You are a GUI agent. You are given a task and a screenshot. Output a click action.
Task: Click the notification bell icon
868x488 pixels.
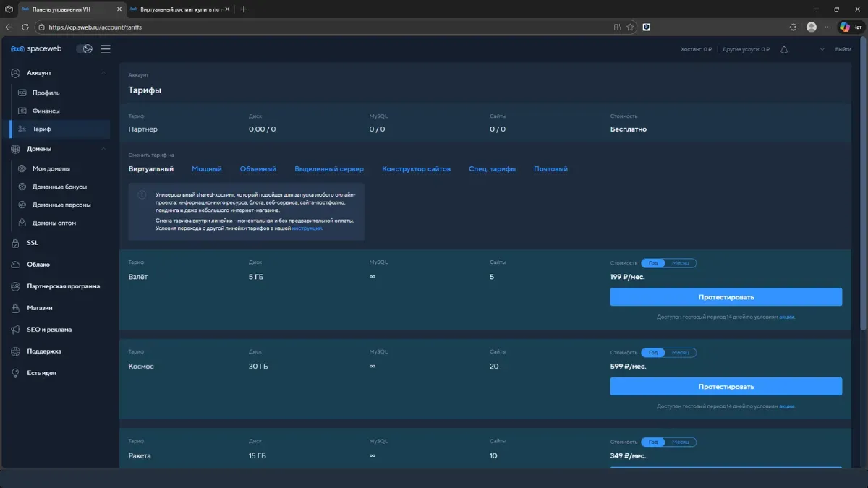784,49
